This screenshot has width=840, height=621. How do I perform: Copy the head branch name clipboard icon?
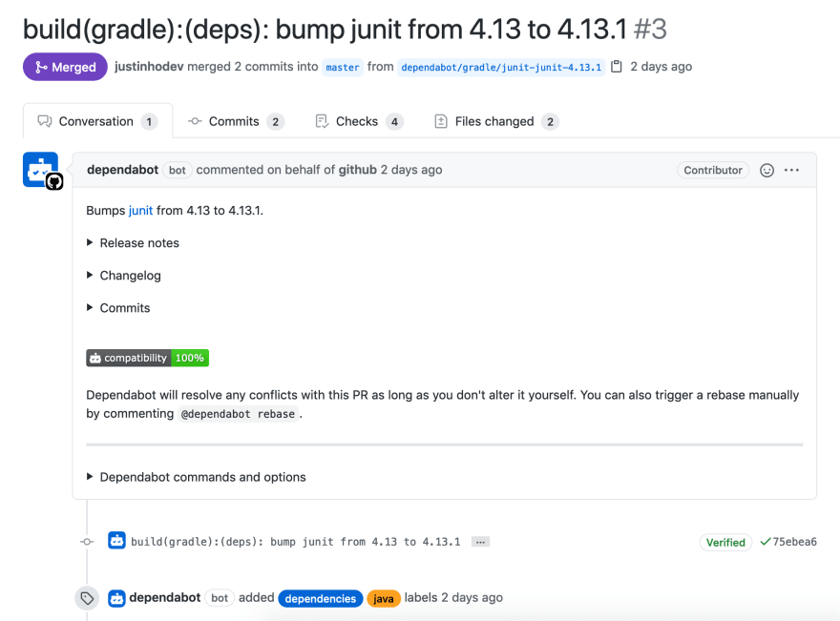tap(617, 67)
